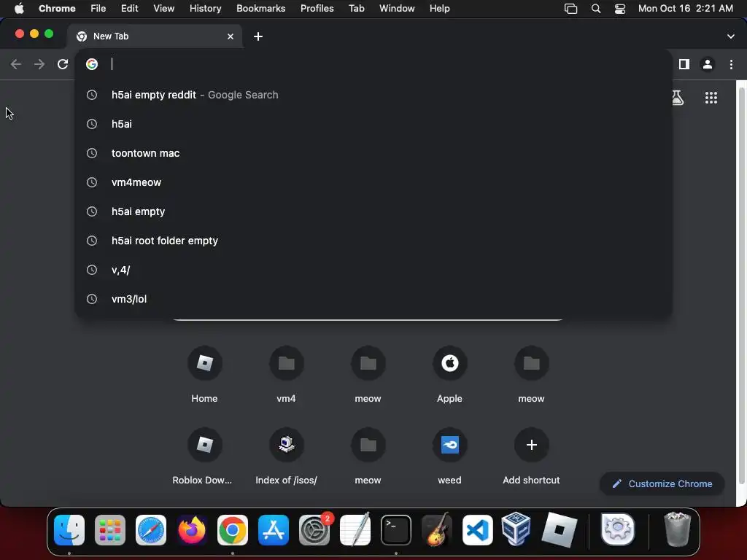Go forward with the forward arrow
The height and width of the screenshot is (560, 747).
39,64
